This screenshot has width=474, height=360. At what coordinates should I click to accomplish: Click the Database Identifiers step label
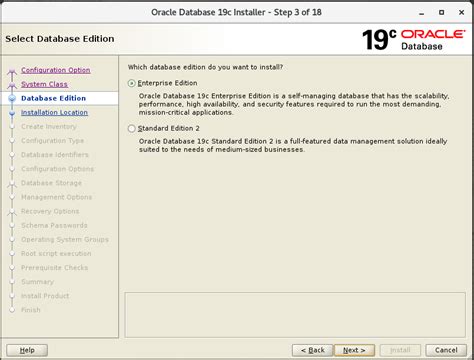tap(55, 155)
